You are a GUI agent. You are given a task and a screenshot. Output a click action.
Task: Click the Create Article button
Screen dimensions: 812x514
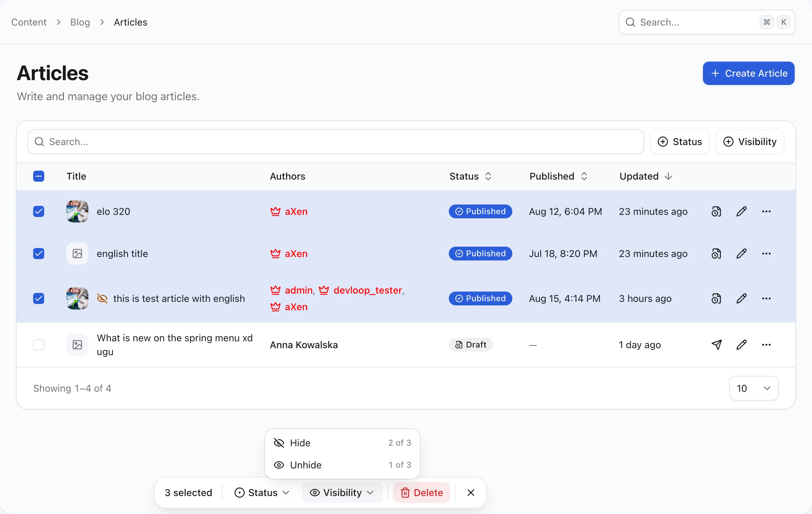[748, 73]
